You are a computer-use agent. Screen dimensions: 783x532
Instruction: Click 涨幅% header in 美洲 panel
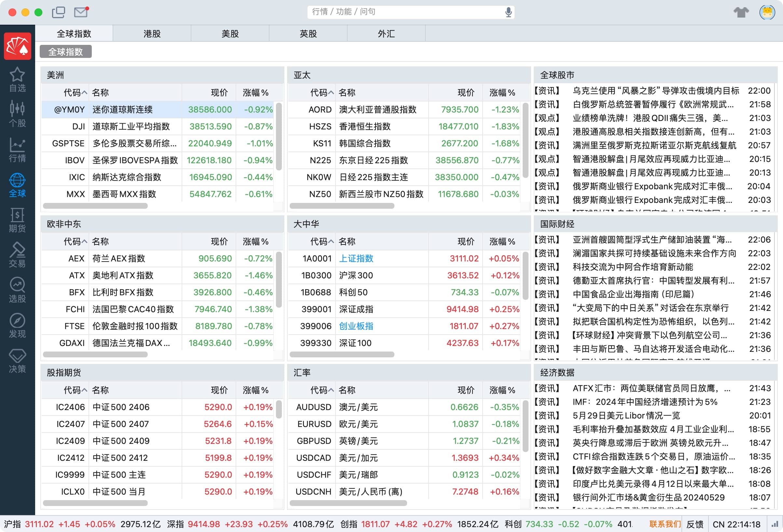(256, 93)
